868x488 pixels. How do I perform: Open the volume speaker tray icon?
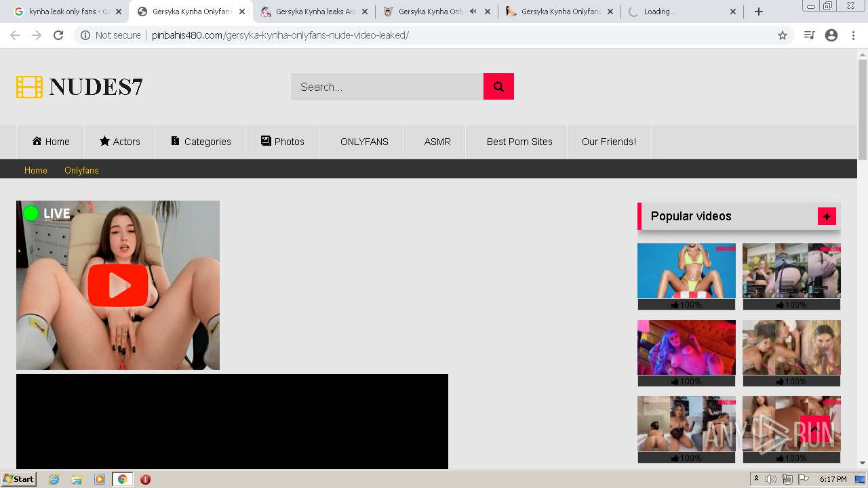click(771, 479)
